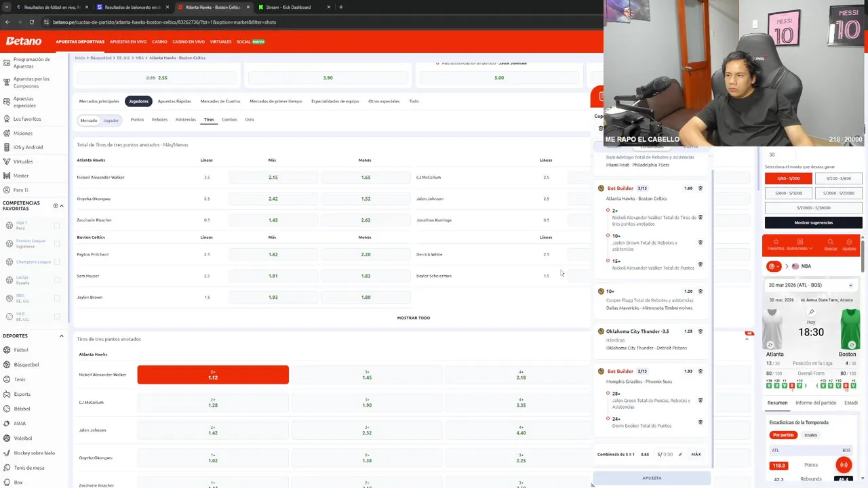Switch the view toggle to Mercado
The image size is (868, 488).
click(89, 120)
